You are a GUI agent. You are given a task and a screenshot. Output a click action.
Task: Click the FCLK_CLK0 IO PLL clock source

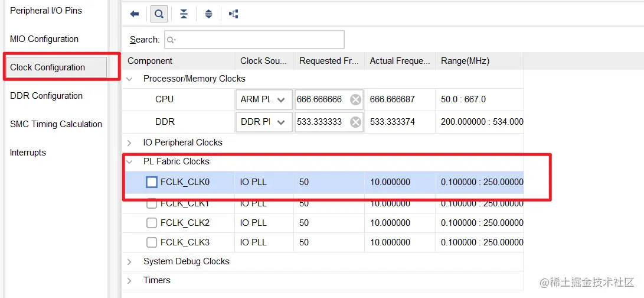coord(253,182)
